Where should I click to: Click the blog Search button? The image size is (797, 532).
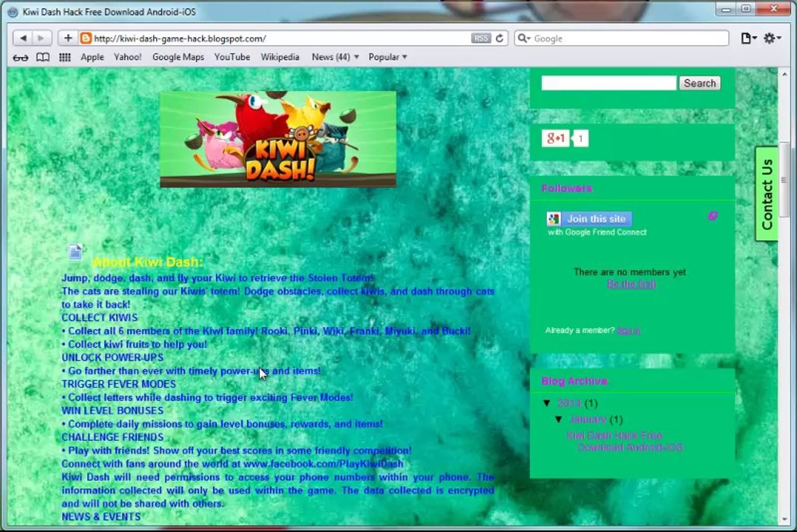[x=699, y=83]
